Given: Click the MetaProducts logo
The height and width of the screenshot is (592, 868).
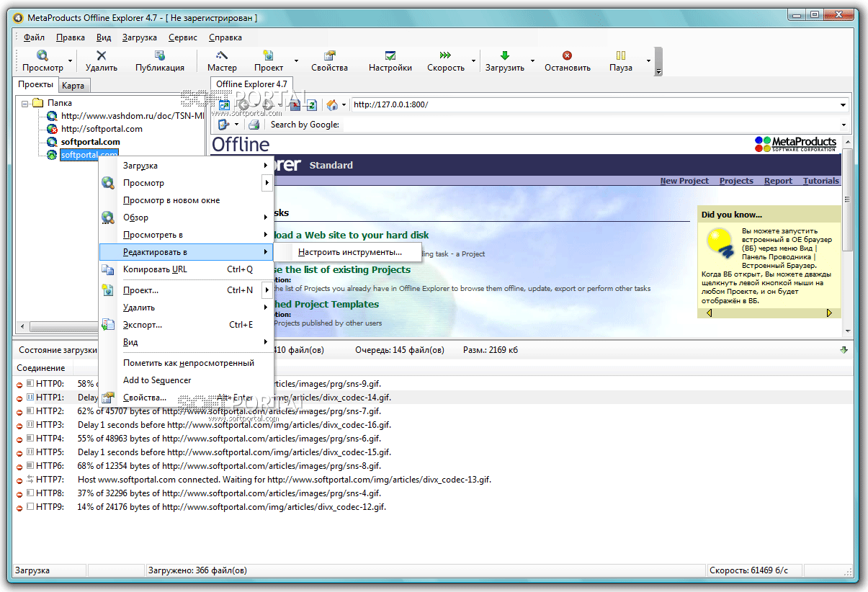Looking at the screenshot, I should click(795, 144).
